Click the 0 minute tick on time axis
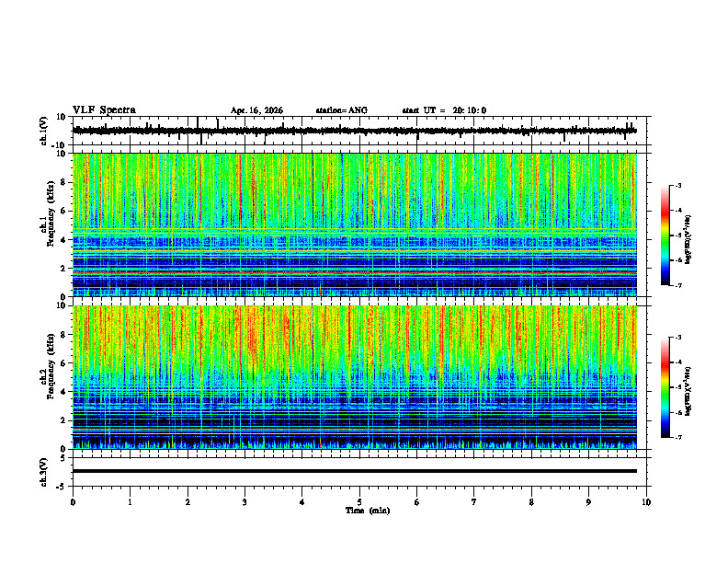 point(73,502)
